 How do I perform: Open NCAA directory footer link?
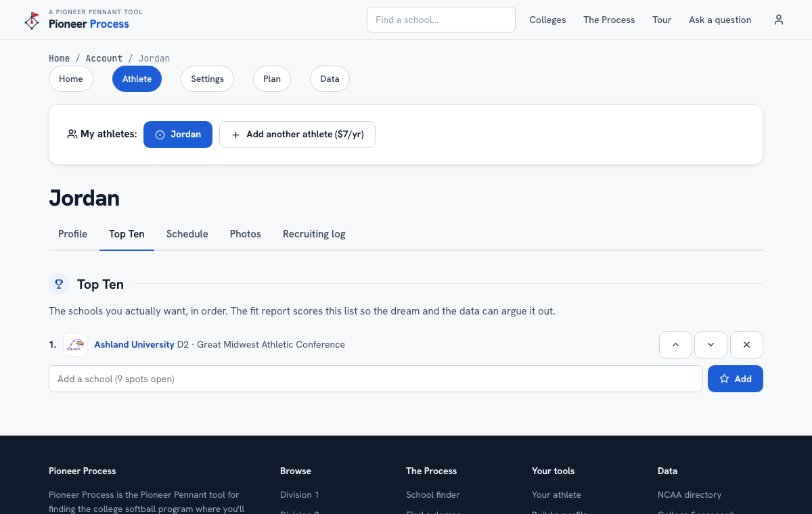click(690, 494)
